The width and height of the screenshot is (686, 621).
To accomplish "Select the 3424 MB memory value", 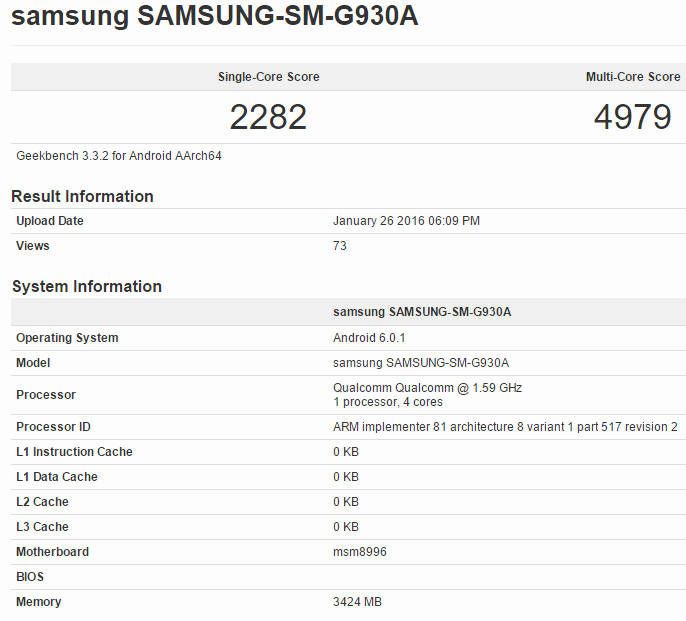I will pos(357,602).
